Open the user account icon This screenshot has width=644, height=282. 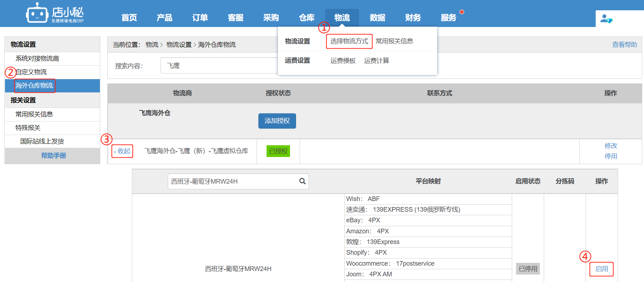click(606, 19)
